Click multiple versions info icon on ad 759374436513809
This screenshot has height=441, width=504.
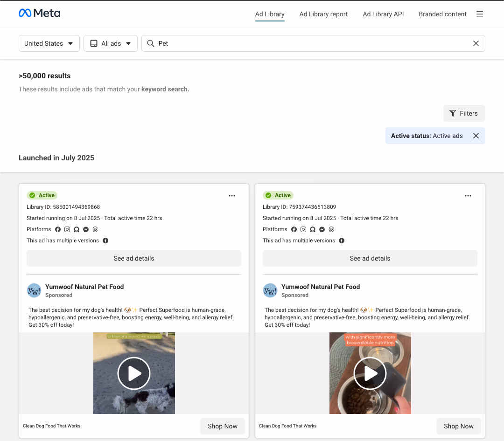pyautogui.click(x=342, y=241)
